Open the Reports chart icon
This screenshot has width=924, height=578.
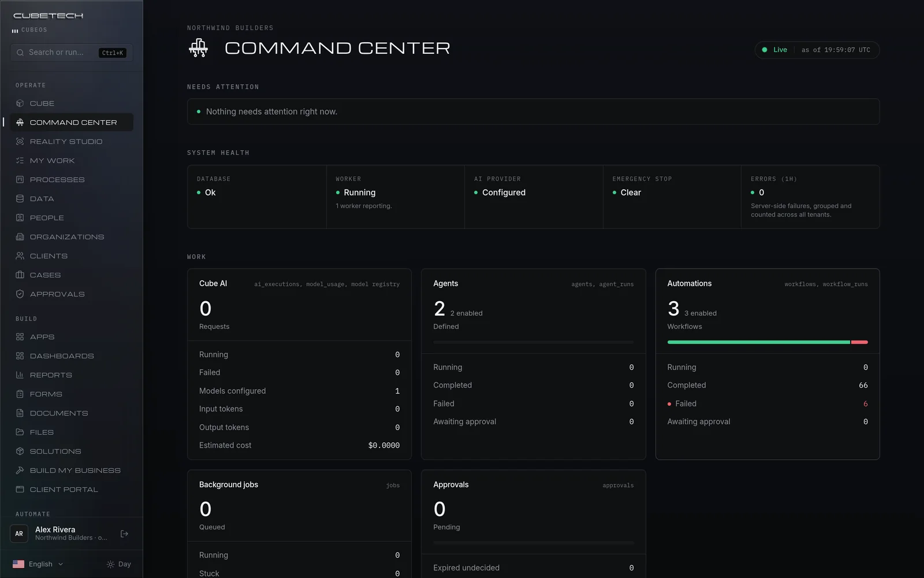pos(20,375)
